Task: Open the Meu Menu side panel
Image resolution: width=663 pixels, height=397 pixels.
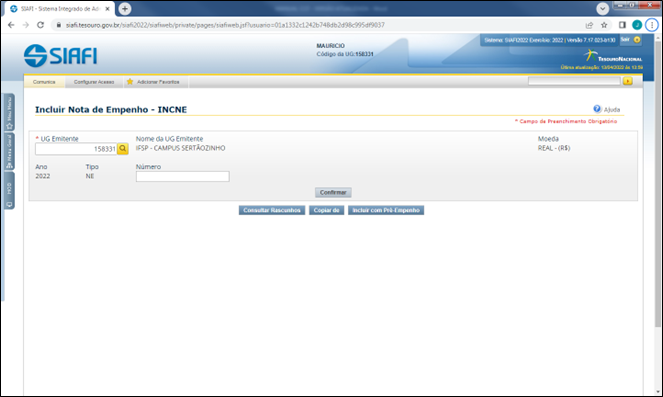Action: [x=9, y=112]
